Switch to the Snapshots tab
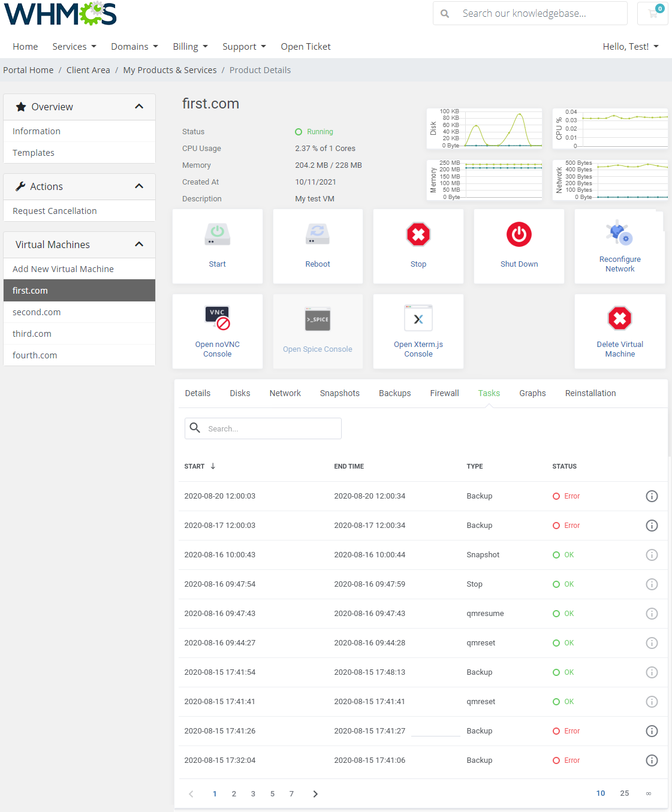Image resolution: width=672 pixels, height=812 pixels. [x=340, y=393]
